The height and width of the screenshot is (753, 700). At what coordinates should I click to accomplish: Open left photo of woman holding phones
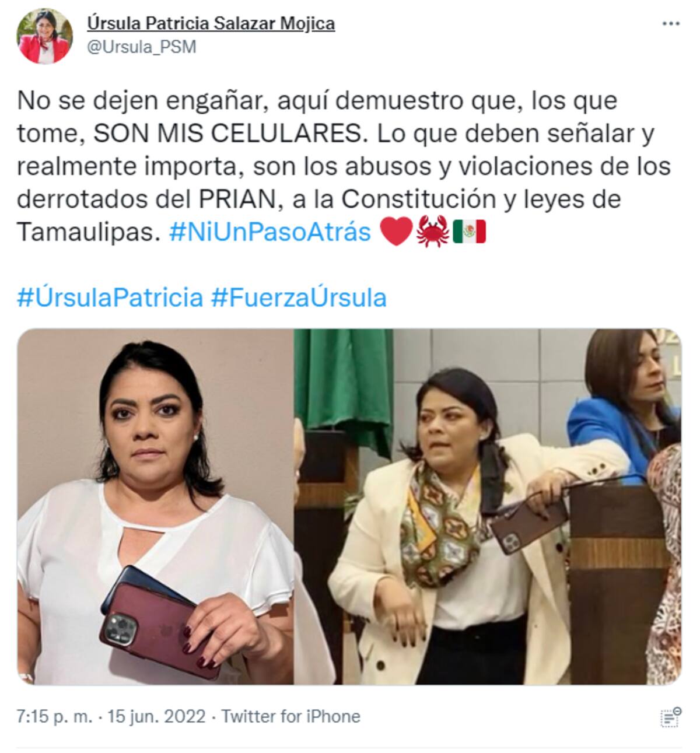(x=155, y=506)
